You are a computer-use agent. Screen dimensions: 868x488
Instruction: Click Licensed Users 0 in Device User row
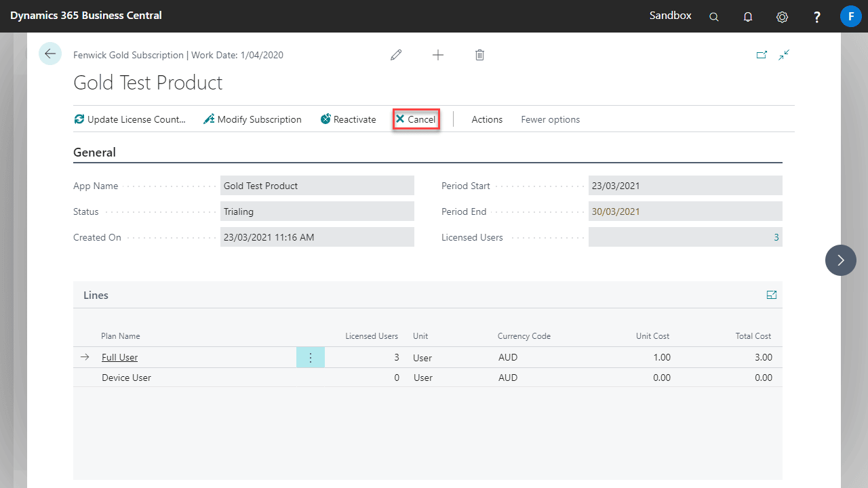[397, 378]
